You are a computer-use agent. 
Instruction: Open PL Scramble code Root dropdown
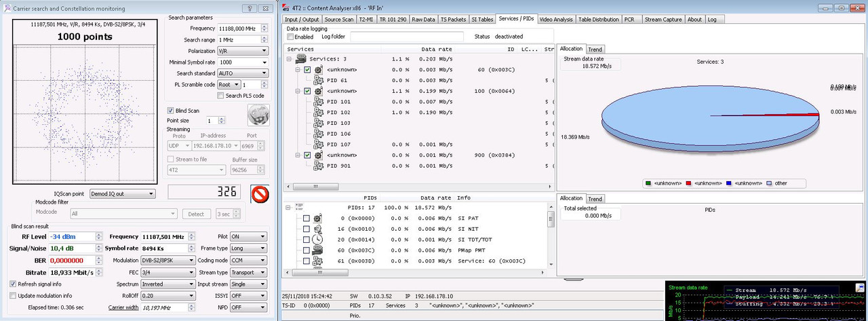click(x=228, y=85)
